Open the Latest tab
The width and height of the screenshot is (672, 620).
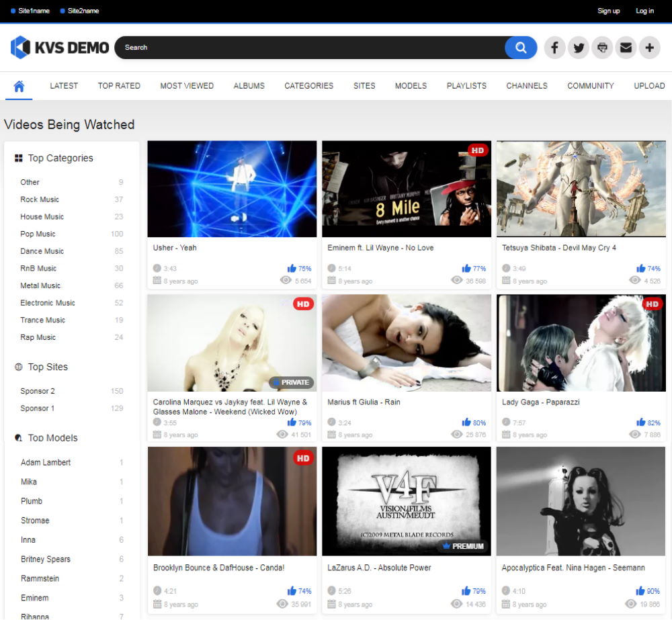click(x=64, y=86)
